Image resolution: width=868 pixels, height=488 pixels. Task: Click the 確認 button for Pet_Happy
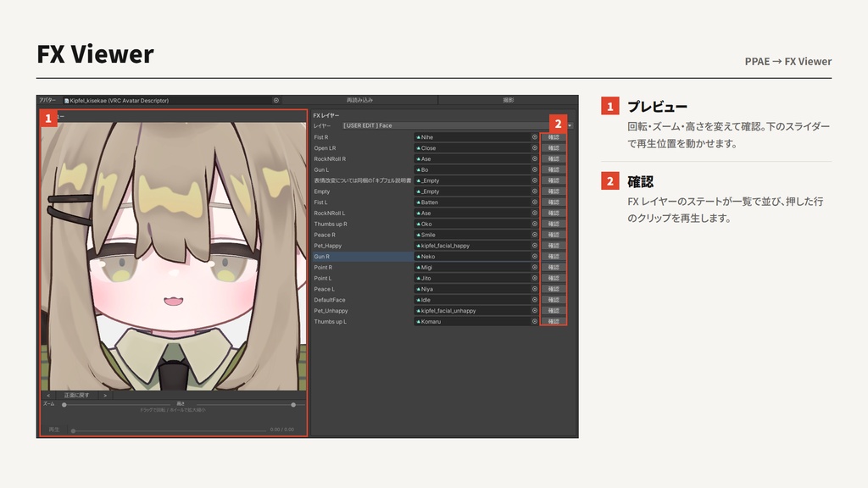[x=554, y=246]
